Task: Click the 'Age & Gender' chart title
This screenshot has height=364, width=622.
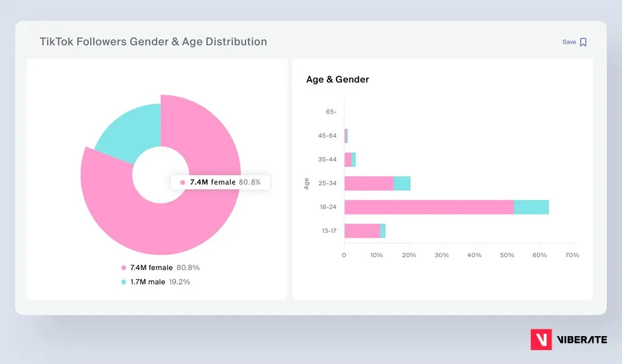Action: 338,79
